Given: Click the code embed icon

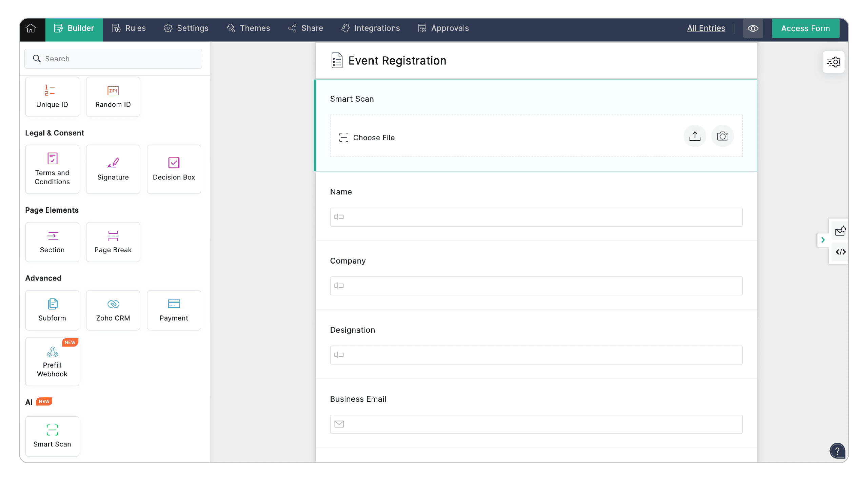Looking at the screenshot, I should (840, 252).
